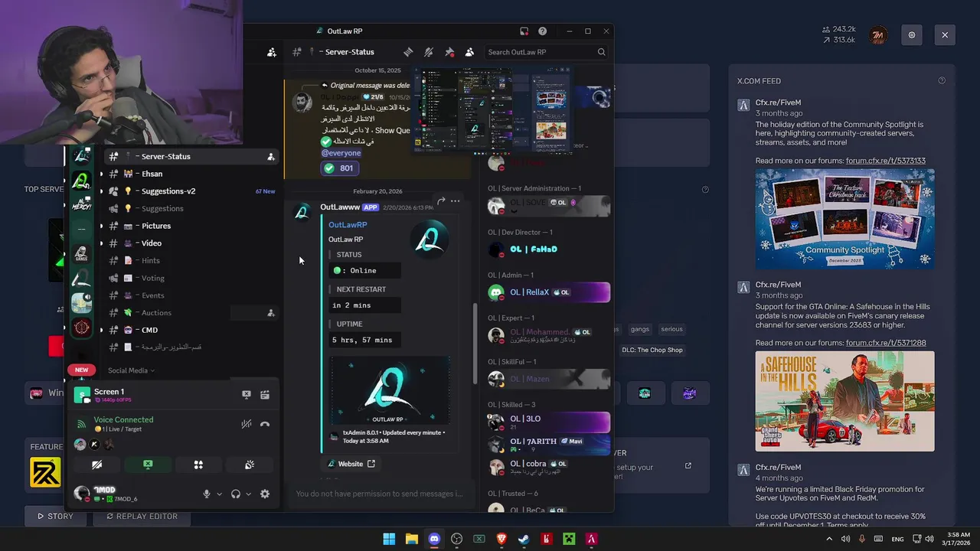Open microphone input options arrow

coord(219,494)
